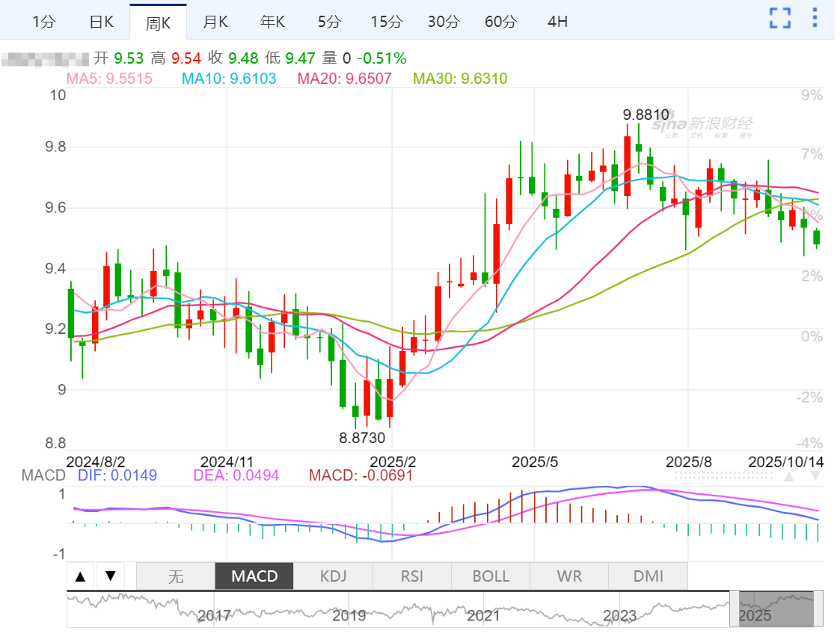Disable indicators with the 无 option
The height and width of the screenshot is (640, 840).
176,576
